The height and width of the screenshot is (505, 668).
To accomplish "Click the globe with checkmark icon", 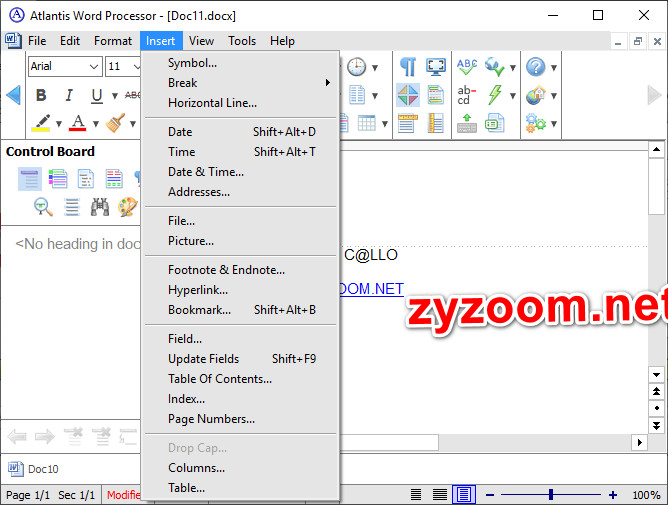I will click(494, 67).
